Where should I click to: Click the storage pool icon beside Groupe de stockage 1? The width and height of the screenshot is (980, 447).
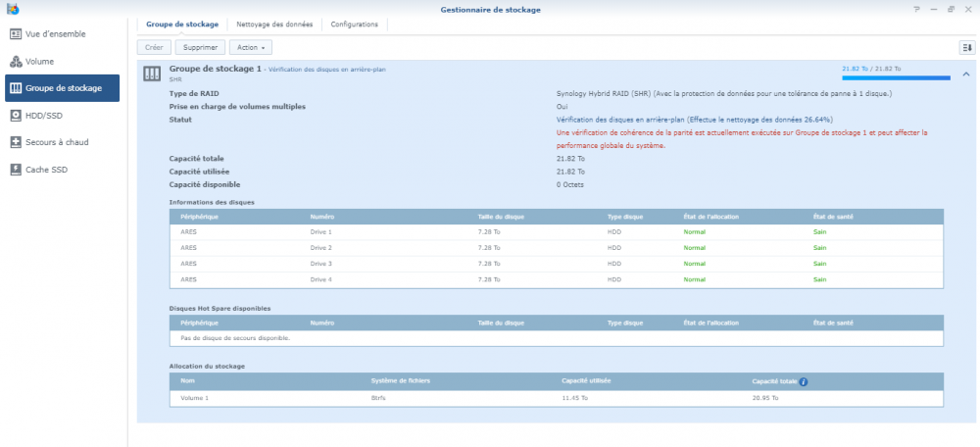click(x=152, y=74)
